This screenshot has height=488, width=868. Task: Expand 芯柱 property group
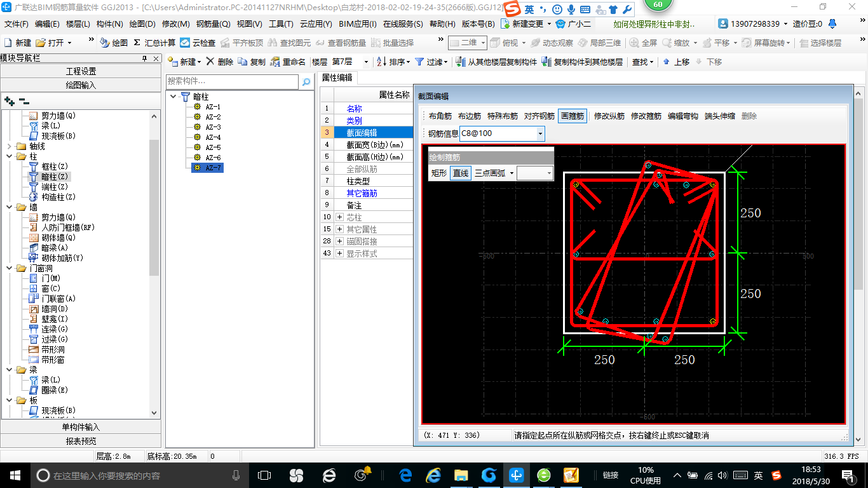(x=340, y=217)
